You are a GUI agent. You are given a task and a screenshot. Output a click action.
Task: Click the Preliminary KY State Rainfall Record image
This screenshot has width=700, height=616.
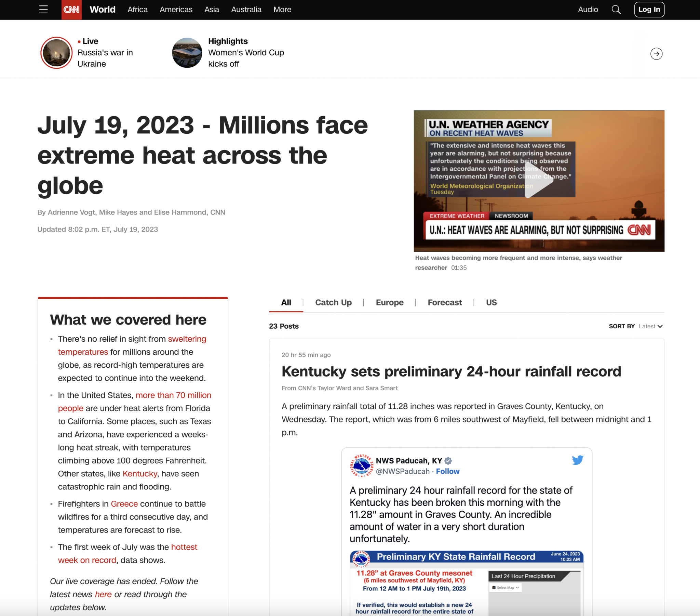(x=467, y=583)
